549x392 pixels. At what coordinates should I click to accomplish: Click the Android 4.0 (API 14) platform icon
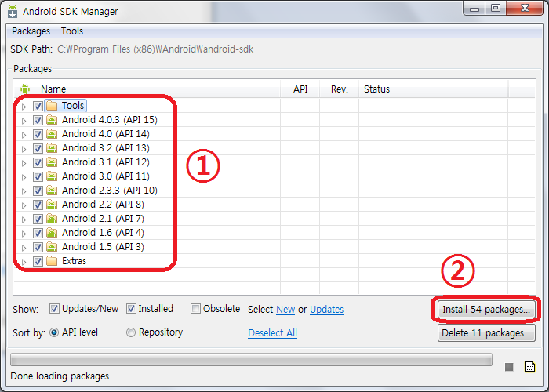[x=52, y=134]
